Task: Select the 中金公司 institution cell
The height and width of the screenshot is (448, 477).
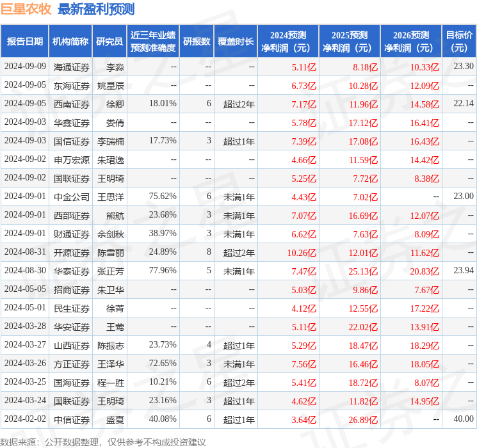Action: [72, 197]
